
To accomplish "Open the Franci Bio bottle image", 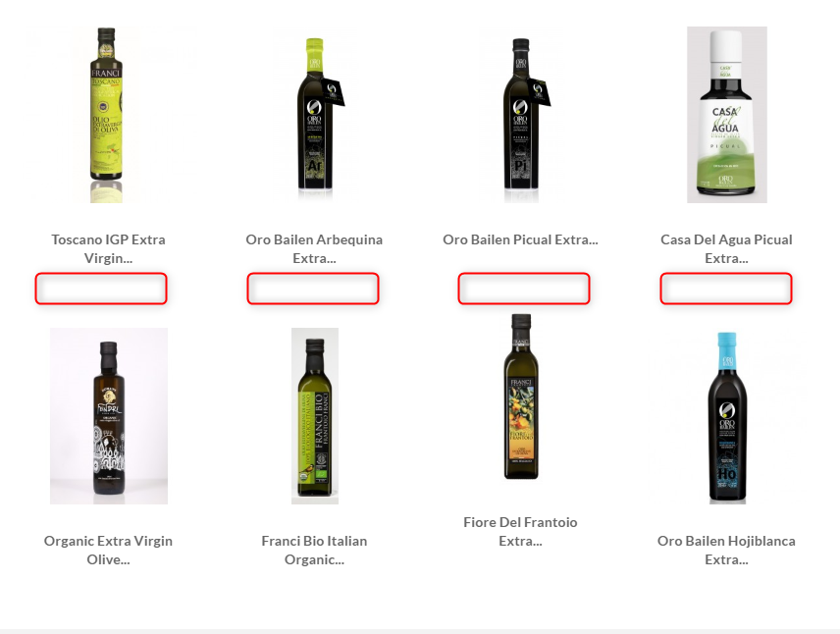I will pyautogui.click(x=314, y=416).
